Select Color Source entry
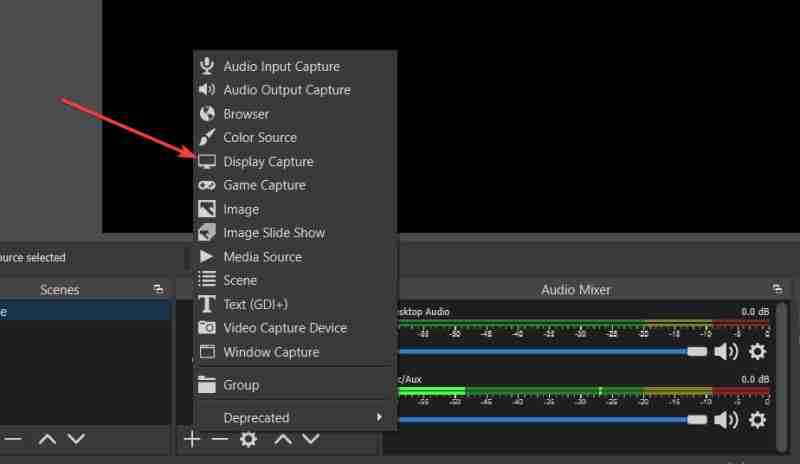 pyautogui.click(x=295, y=137)
